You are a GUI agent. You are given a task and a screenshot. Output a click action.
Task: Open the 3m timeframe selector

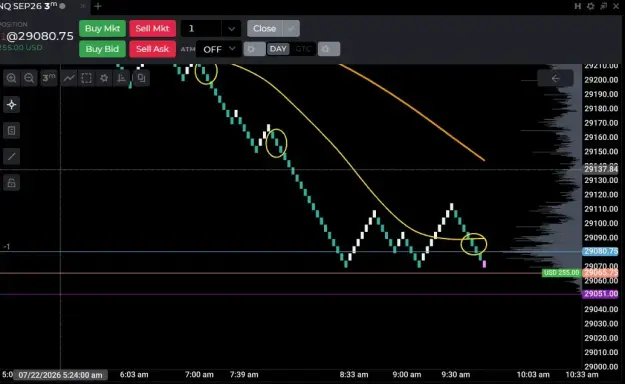(x=49, y=78)
